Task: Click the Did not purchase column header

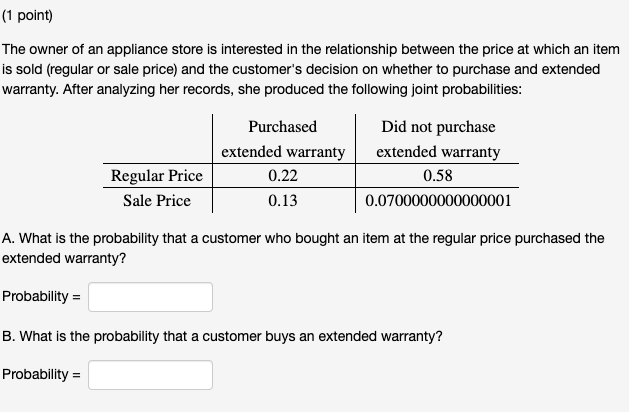Action: coord(438,127)
